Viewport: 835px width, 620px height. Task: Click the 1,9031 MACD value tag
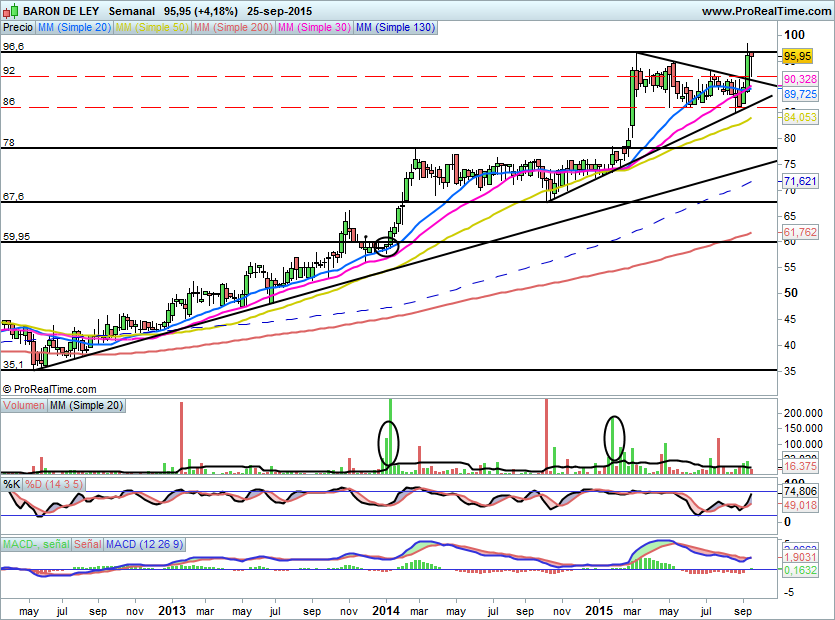[800, 557]
